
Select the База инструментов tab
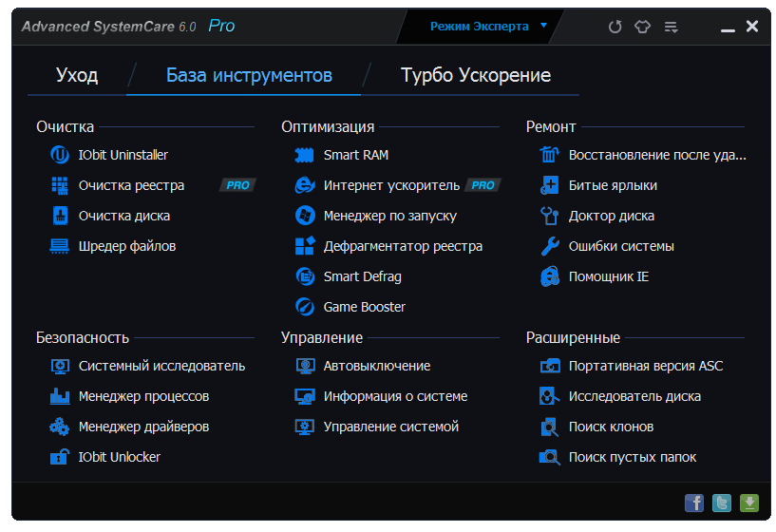249,75
